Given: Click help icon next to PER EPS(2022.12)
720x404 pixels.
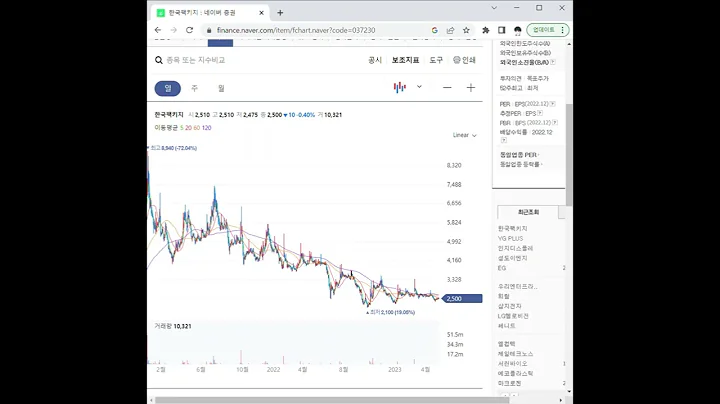Looking at the screenshot, I should pyautogui.click(x=552, y=104).
